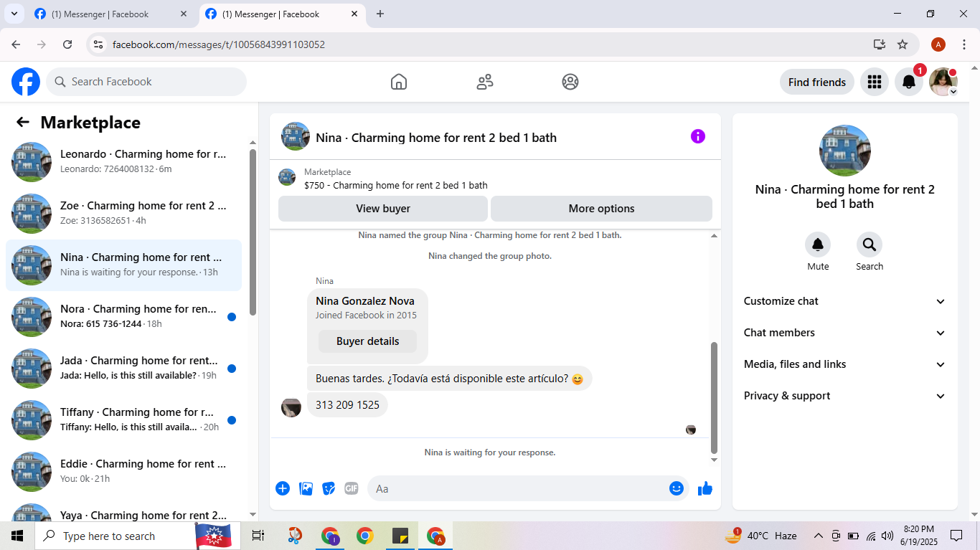Image resolution: width=980 pixels, height=550 pixels.
Task: Open the notifications bell icon
Action: point(909,82)
